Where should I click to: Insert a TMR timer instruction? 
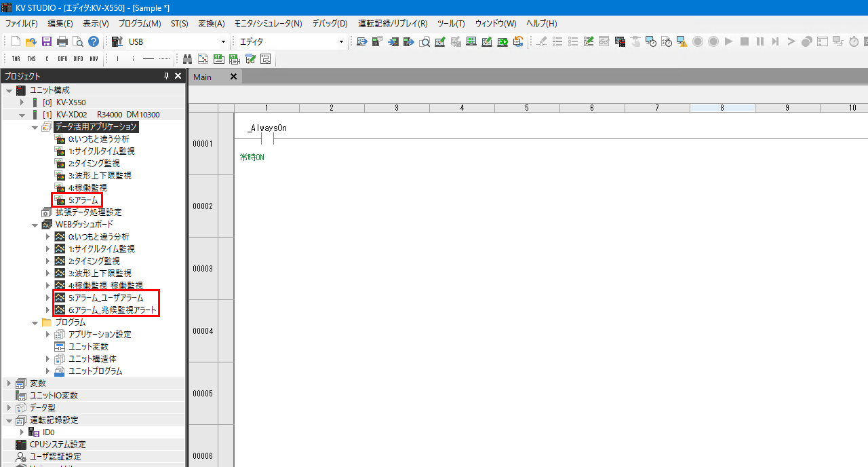(x=16, y=59)
